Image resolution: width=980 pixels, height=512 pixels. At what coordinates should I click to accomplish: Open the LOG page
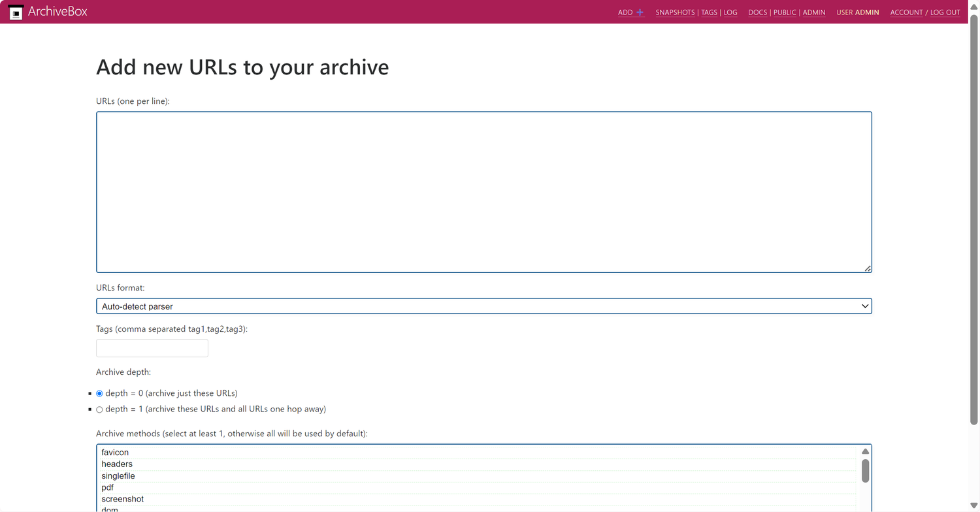coord(730,12)
